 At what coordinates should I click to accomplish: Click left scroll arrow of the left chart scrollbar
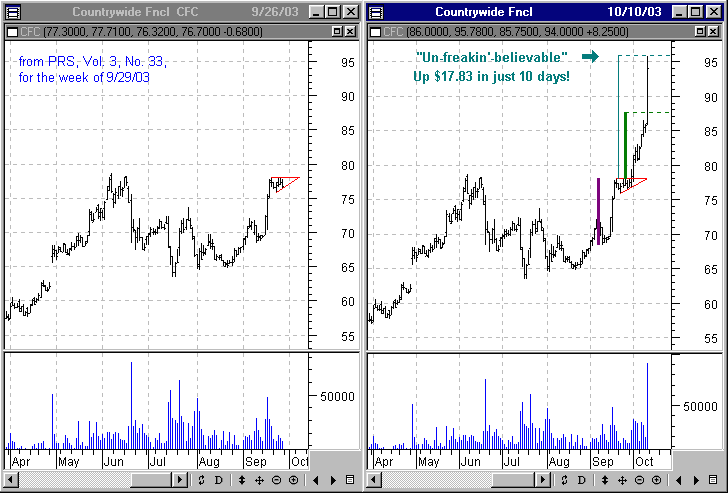[x=11, y=480]
